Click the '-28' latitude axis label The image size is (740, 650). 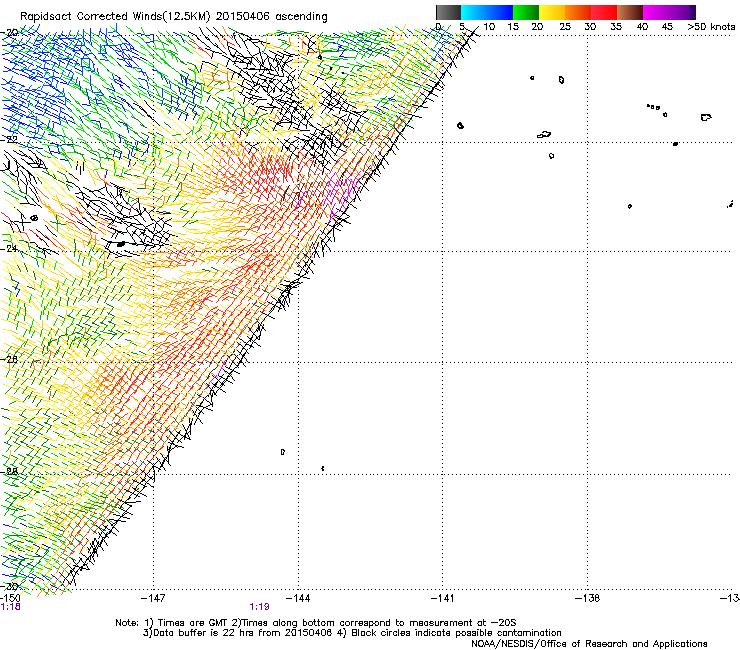pyautogui.click(x=10, y=471)
